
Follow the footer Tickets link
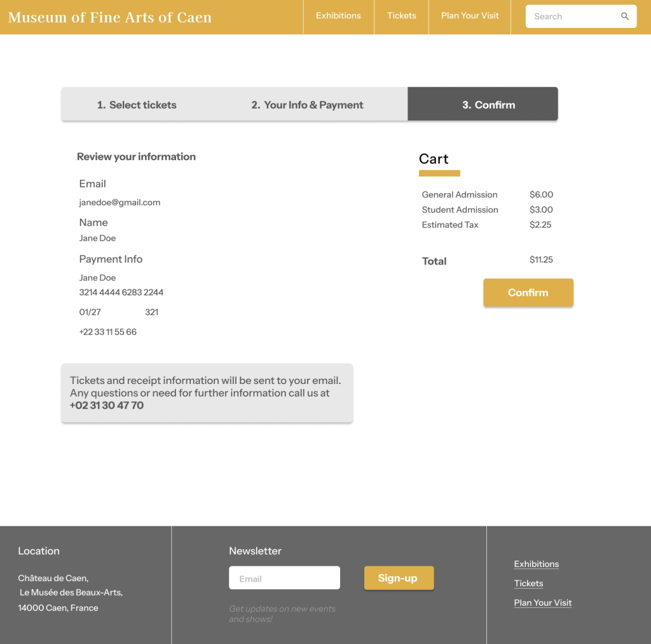[528, 584]
